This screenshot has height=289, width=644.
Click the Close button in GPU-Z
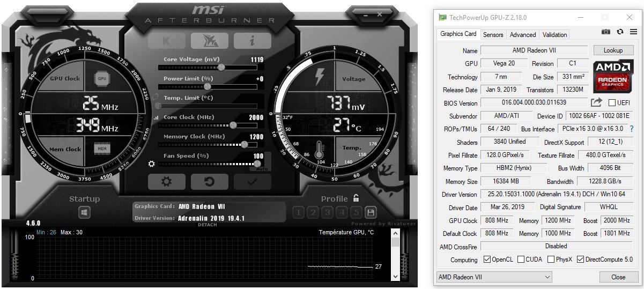point(618,277)
